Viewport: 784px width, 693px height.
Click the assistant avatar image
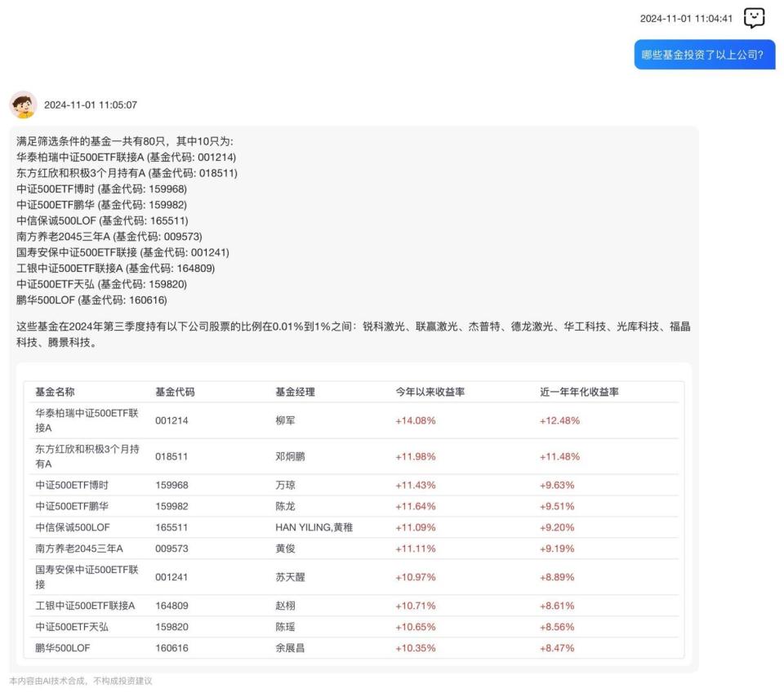click(23, 105)
